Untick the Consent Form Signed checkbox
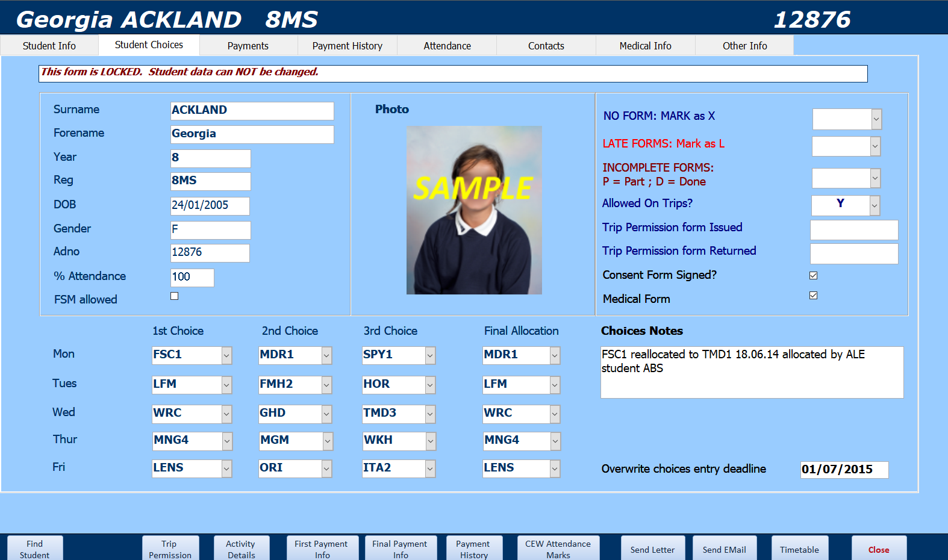 tap(814, 275)
